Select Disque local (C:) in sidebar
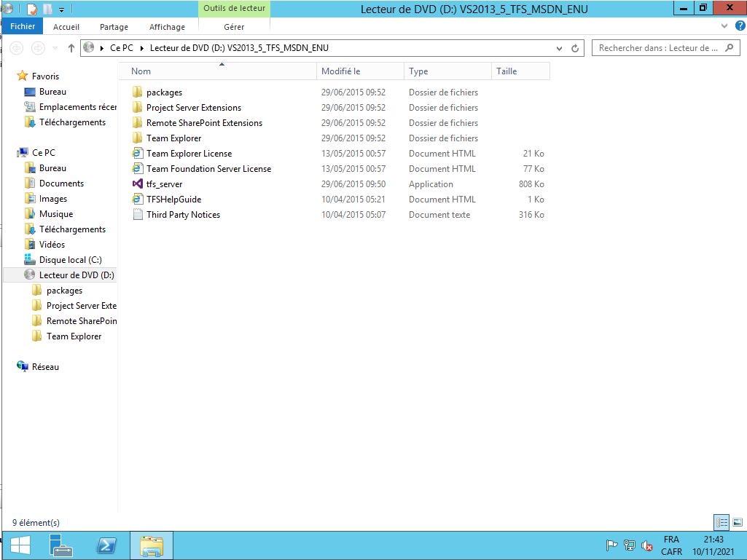This screenshot has height=560, width=747. coord(71,259)
